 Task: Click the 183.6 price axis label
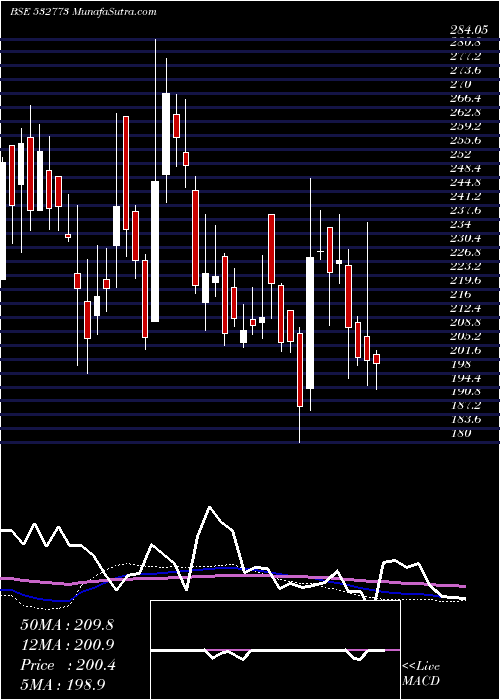(466, 420)
